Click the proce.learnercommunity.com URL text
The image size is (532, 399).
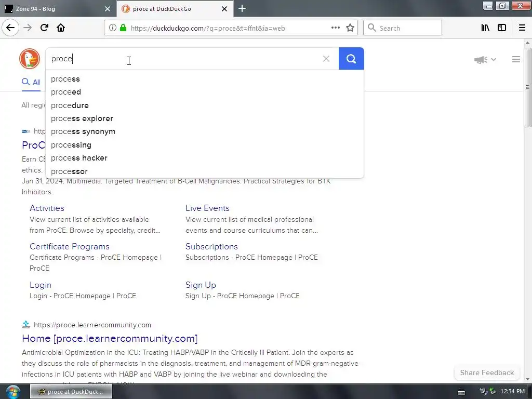[x=92, y=325]
